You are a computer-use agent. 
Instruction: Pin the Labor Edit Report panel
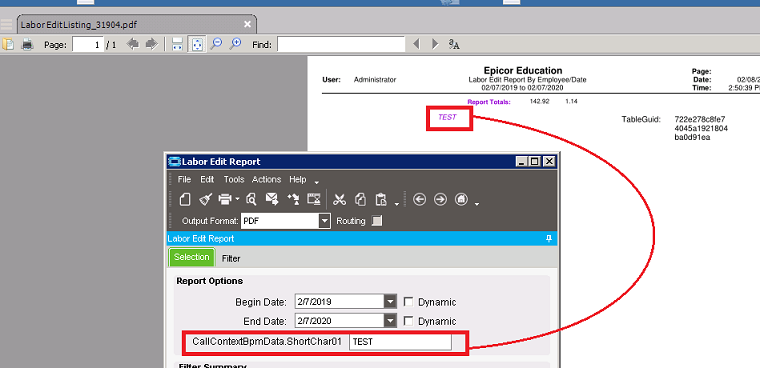pyautogui.click(x=549, y=239)
